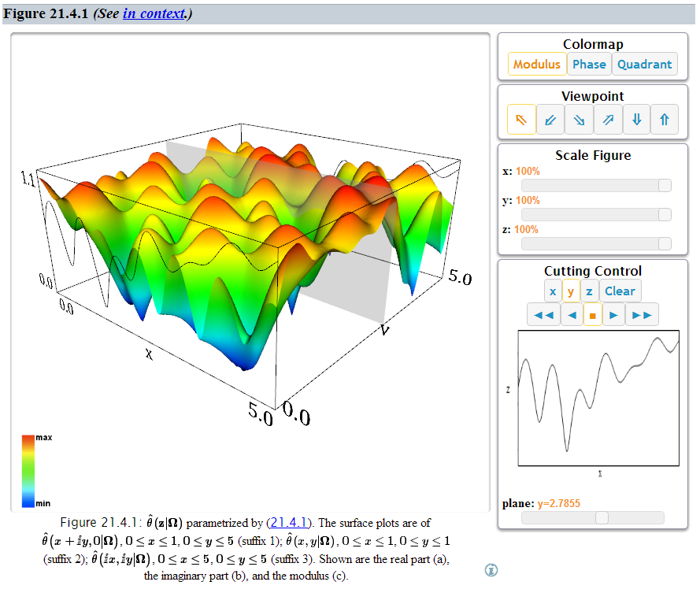700x589 pixels.
Task: Enable the x cutting plane
Action: click(x=553, y=291)
